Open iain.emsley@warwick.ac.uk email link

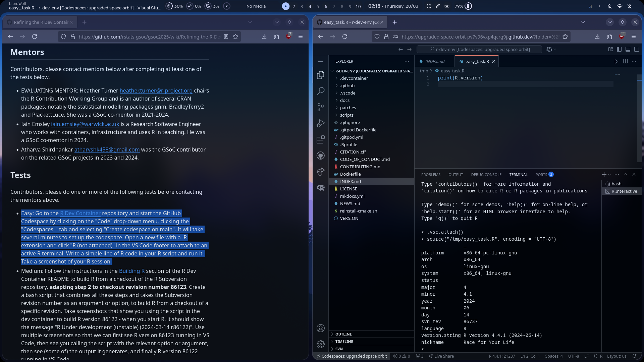[x=85, y=124]
